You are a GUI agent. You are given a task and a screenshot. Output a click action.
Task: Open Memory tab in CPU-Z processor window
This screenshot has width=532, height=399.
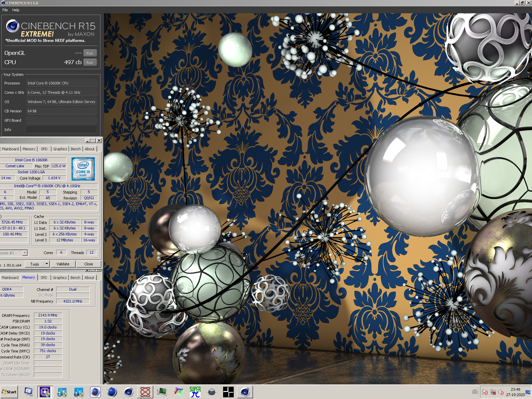tap(29, 149)
